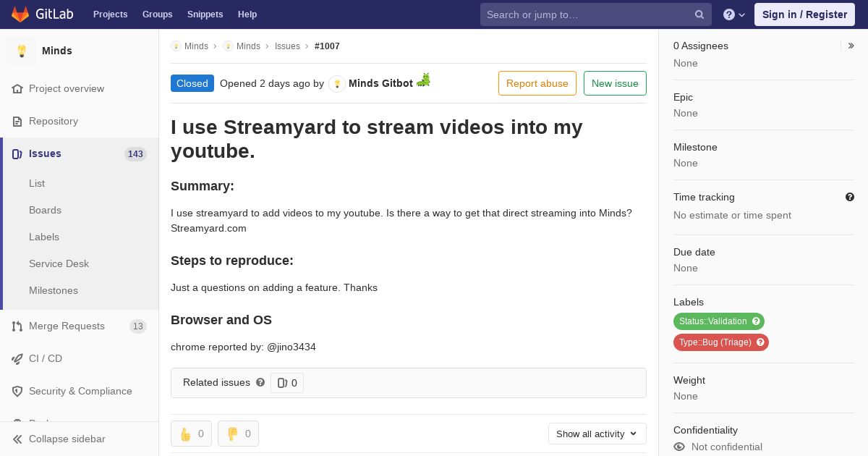Screen dimensions: 868x456
Task: Click the 13 merge requests badge
Action: point(138,326)
